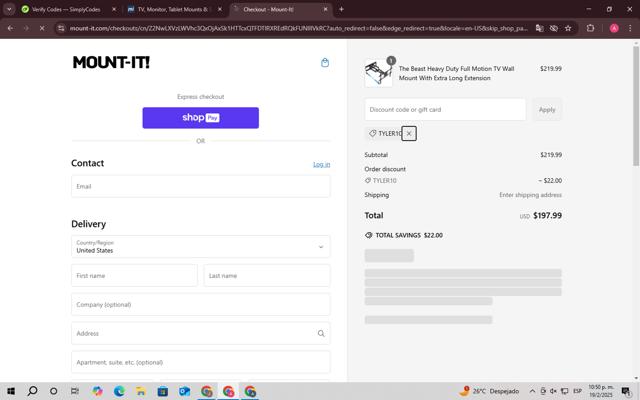
Task: Open Microsoft Edge from the taskbar
Action: 119,391
